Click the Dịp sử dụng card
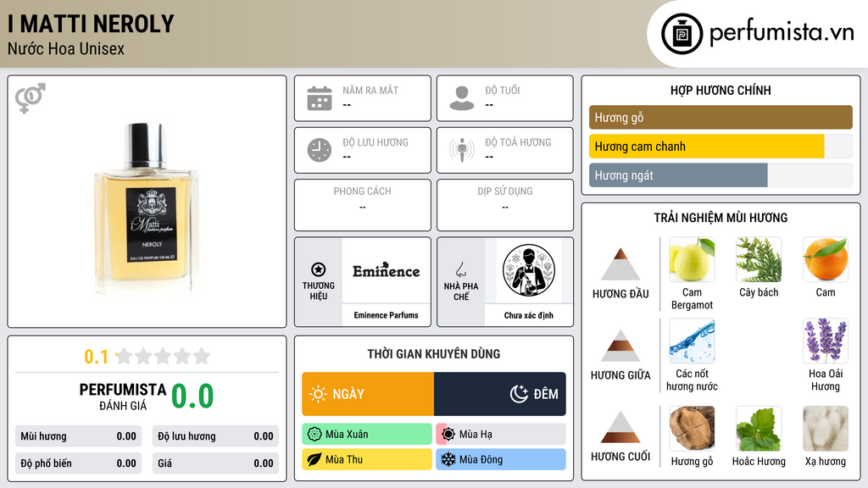Viewport: 868px width, 488px height. coord(505,205)
